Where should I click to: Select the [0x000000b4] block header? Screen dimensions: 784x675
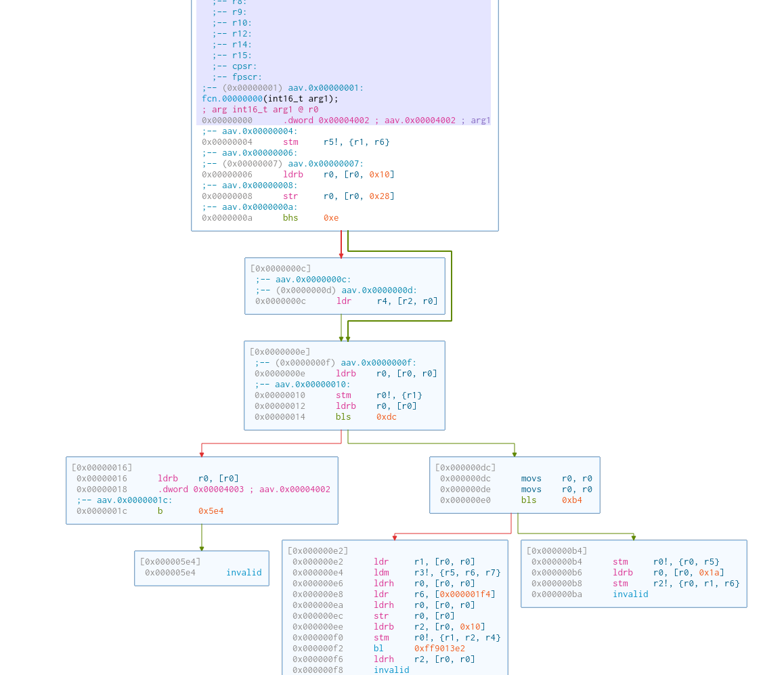[557, 550]
